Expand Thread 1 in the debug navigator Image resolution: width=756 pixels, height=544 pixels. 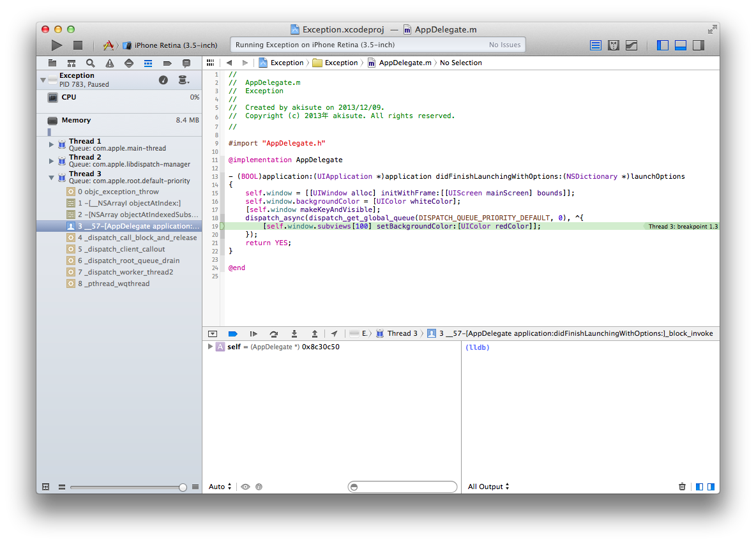coord(51,144)
